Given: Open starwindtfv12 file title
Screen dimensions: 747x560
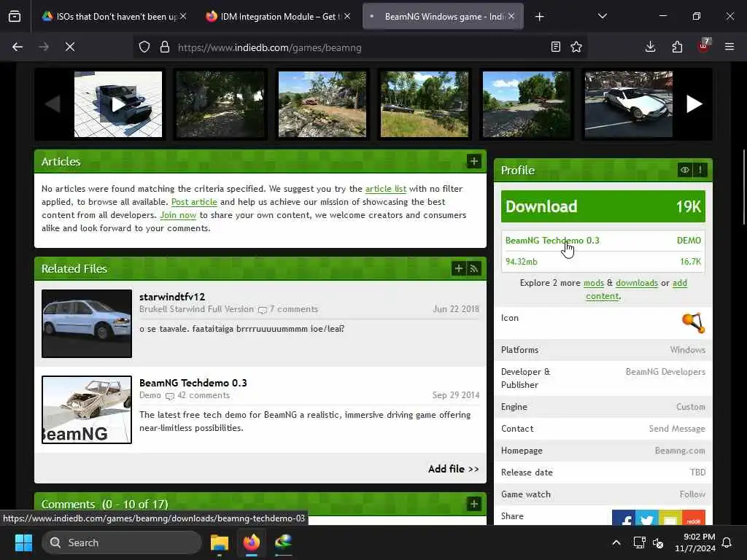Looking at the screenshot, I should [x=172, y=297].
